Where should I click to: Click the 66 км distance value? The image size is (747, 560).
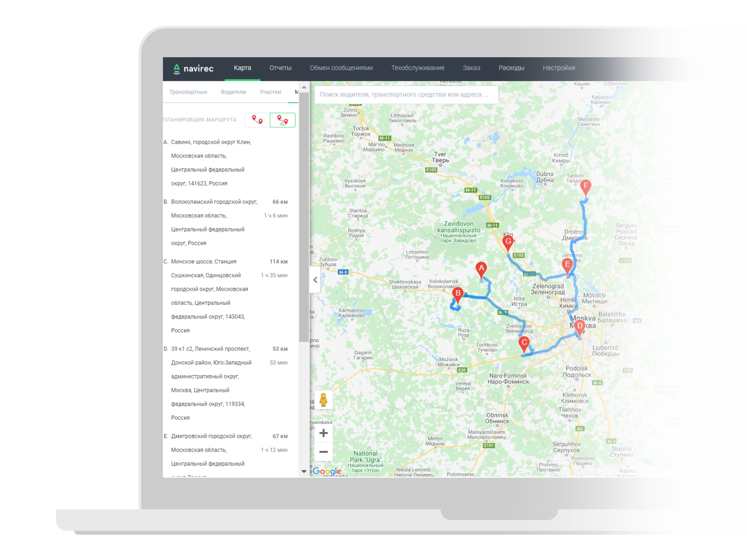(x=280, y=202)
